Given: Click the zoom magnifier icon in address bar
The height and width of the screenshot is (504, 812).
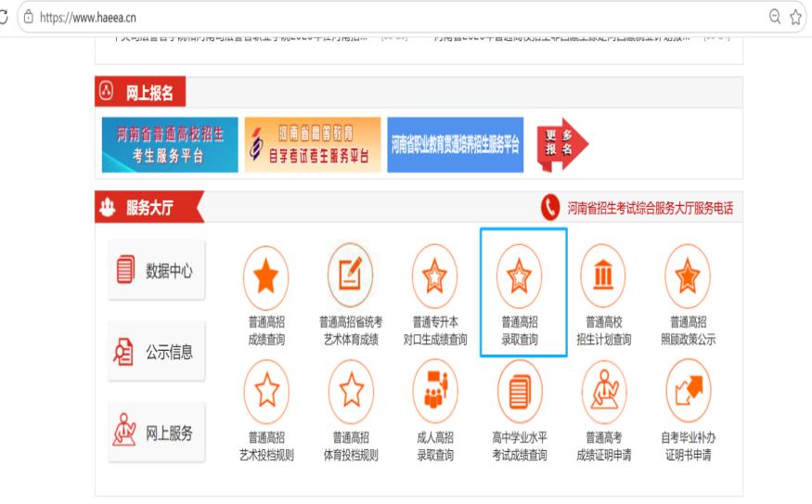Looking at the screenshot, I should tap(775, 17).
